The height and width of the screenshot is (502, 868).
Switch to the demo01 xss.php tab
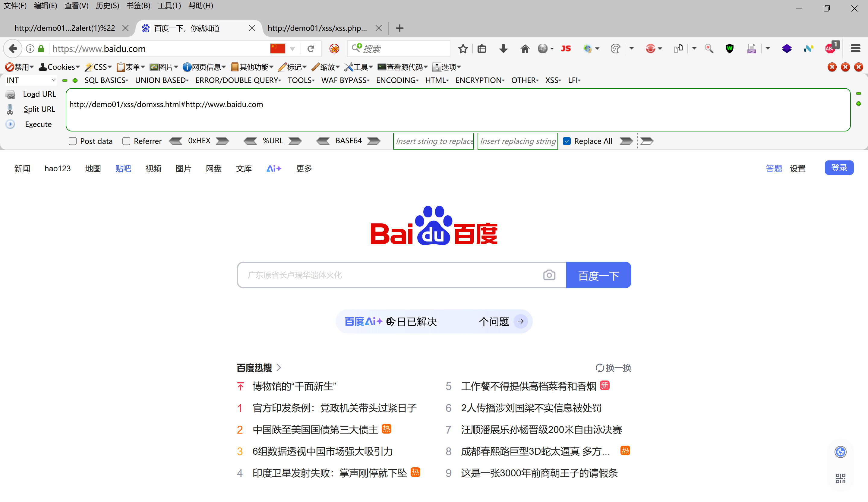tap(317, 28)
